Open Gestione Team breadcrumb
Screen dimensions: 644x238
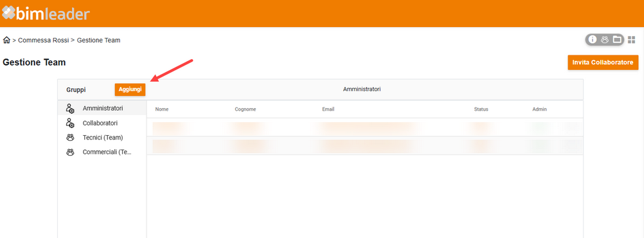coord(98,41)
